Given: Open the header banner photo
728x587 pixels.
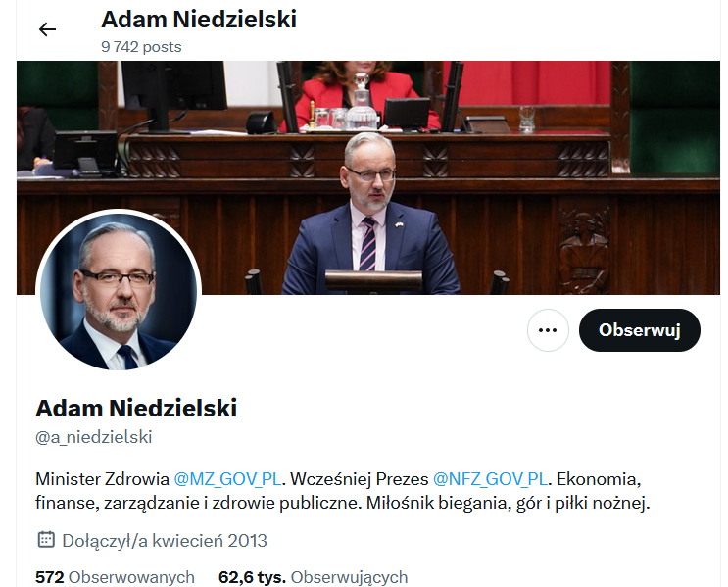Looking at the screenshot, I should (368, 177).
